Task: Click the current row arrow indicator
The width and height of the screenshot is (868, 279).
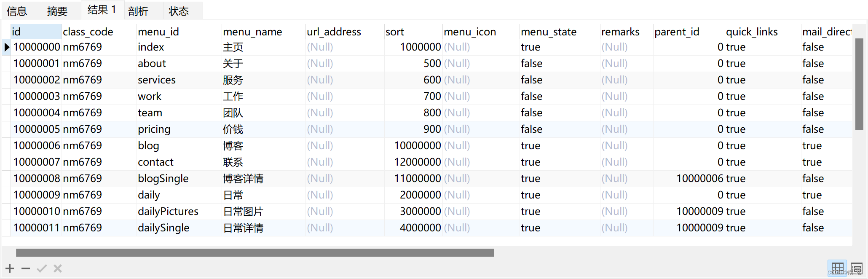Action: pyautogui.click(x=7, y=47)
